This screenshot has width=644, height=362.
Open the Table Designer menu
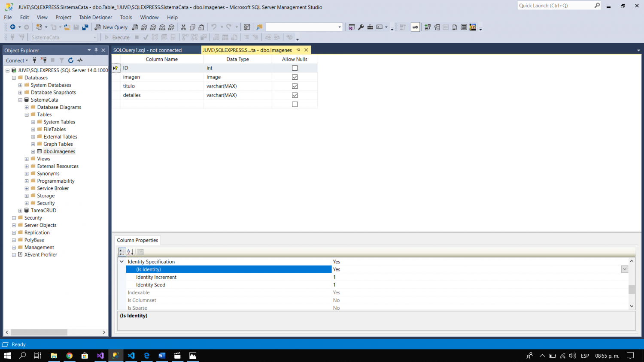pyautogui.click(x=95, y=17)
